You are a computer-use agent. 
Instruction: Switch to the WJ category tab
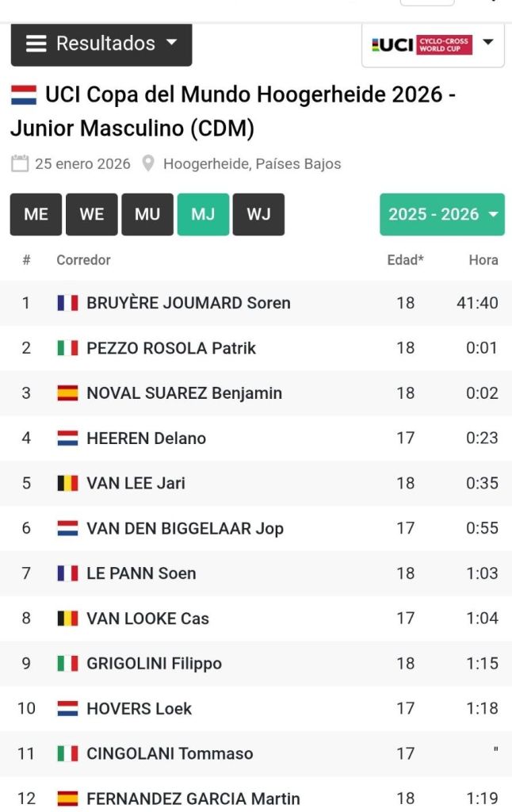pyautogui.click(x=258, y=214)
